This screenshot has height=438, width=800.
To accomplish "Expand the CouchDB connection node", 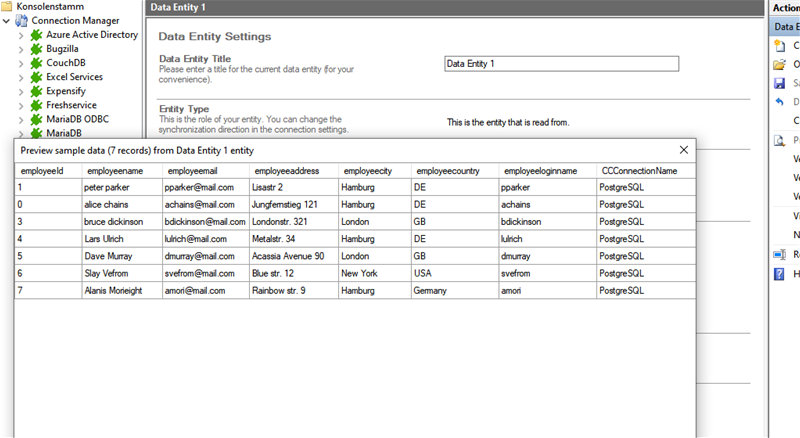I will 21,63.
